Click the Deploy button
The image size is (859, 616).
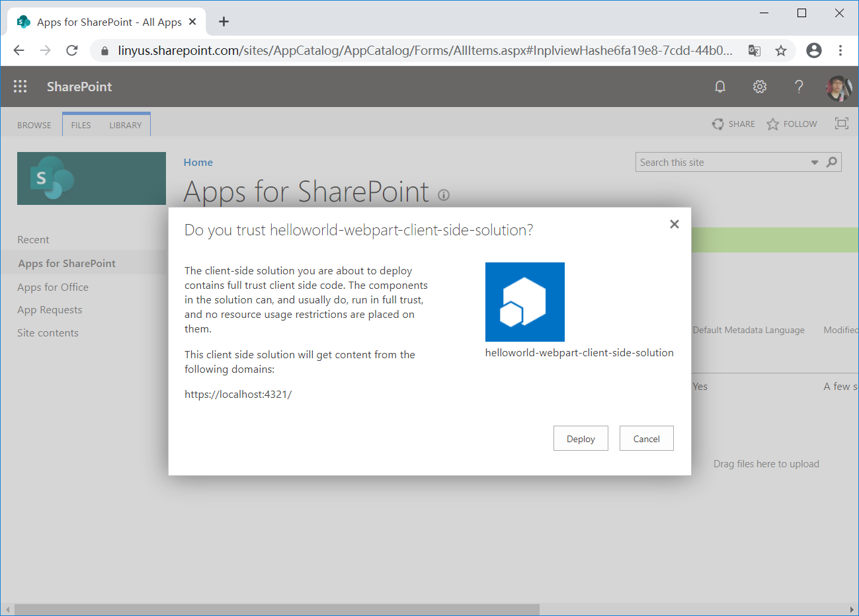pos(581,438)
